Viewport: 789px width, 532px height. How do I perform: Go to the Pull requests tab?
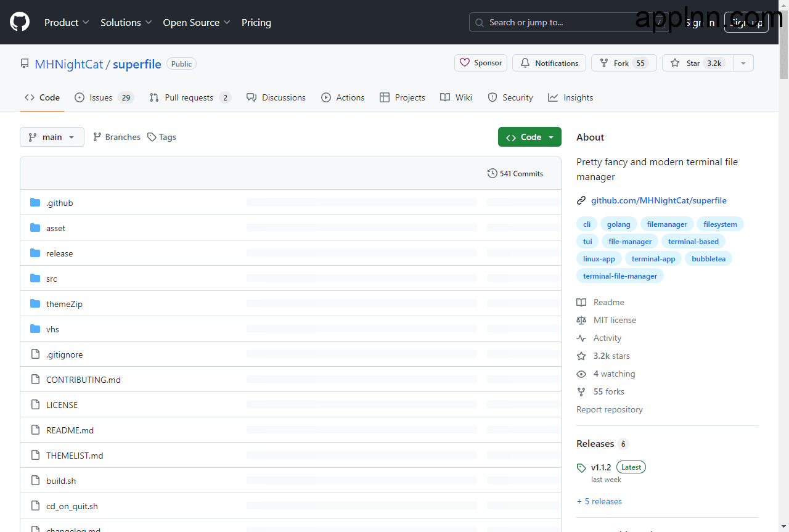(x=189, y=97)
